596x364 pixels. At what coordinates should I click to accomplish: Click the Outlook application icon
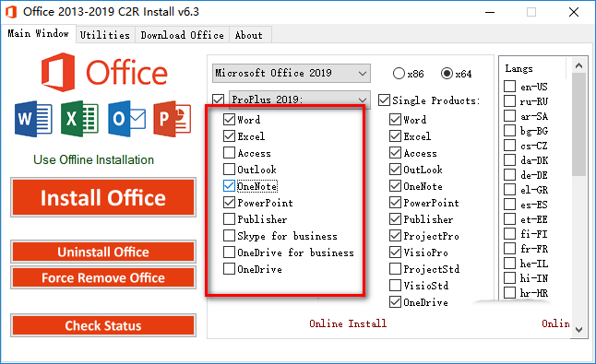point(126,119)
